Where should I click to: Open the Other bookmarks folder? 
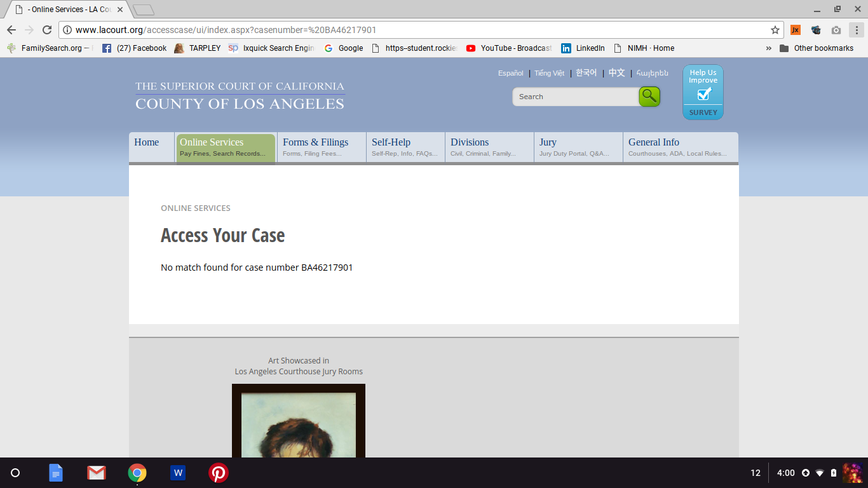coord(817,48)
